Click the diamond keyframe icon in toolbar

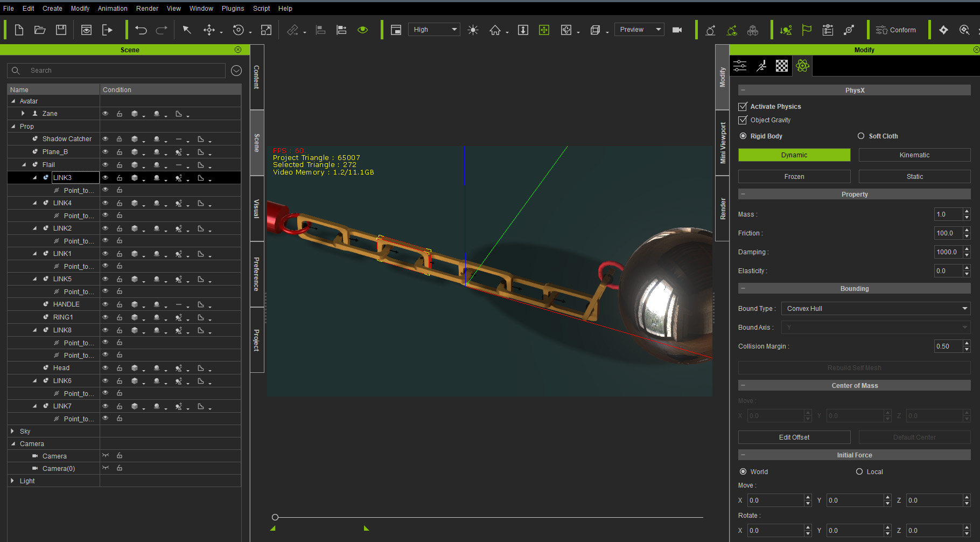coord(943,30)
